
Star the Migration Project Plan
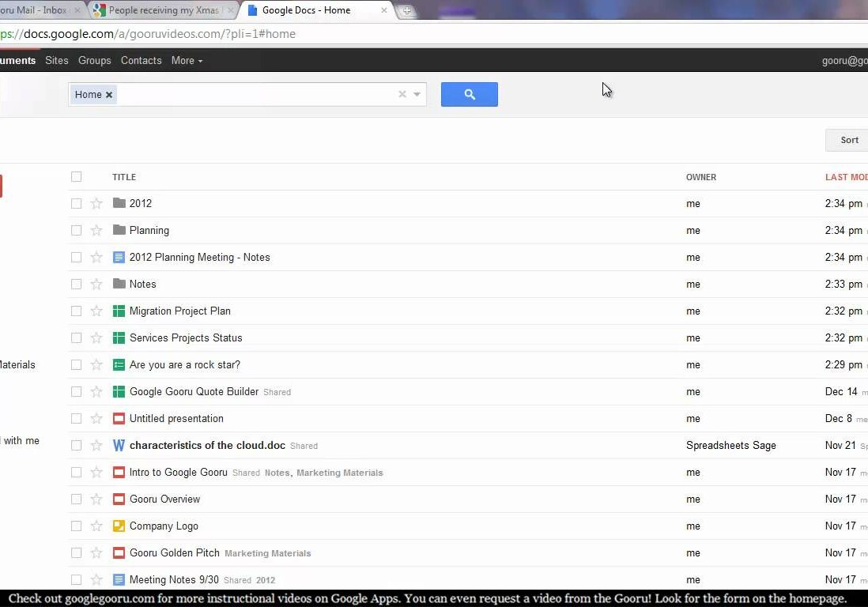[x=96, y=311]
